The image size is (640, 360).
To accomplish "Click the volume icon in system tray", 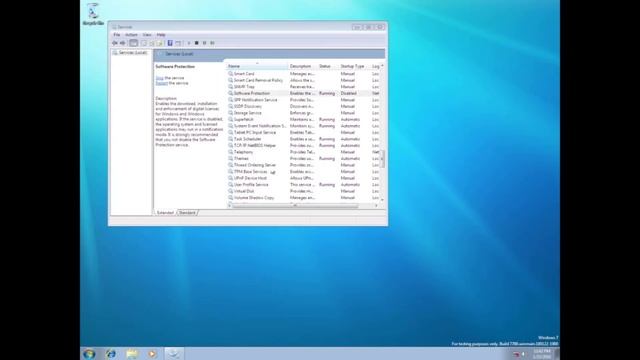I will [523, 354].
